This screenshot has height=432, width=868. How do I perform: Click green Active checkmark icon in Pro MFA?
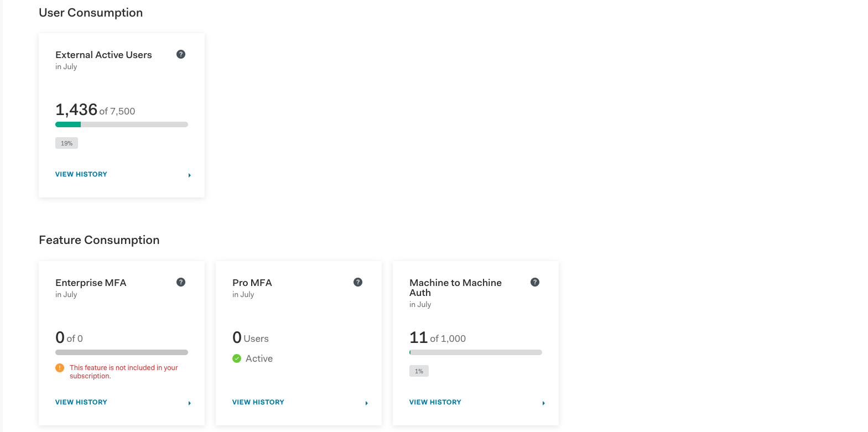coord(237,358)
